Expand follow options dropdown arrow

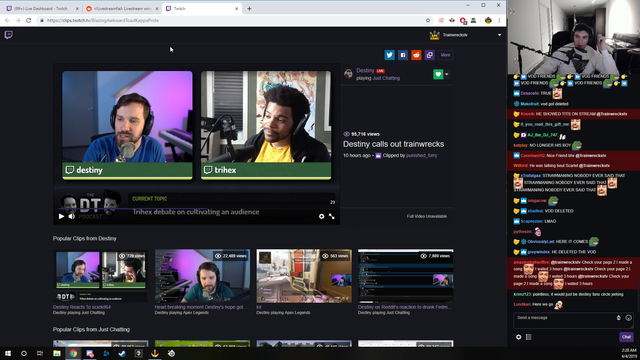click(x=447, y=74)
